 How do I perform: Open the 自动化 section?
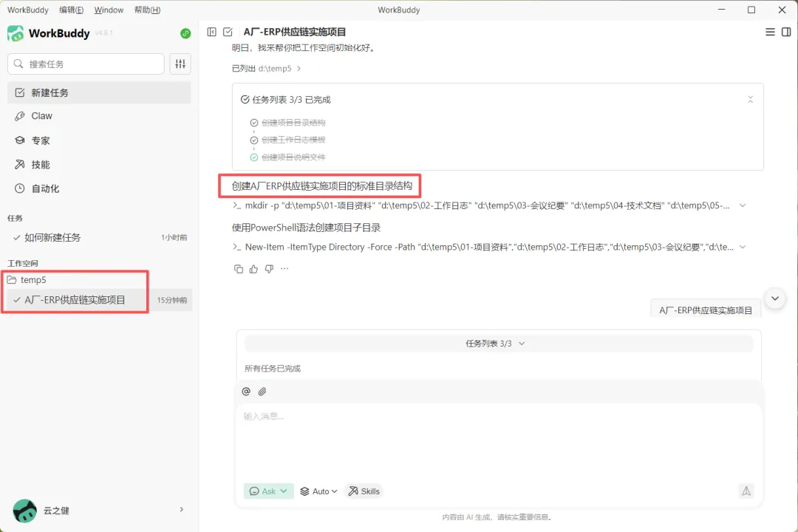coord(99,188)
